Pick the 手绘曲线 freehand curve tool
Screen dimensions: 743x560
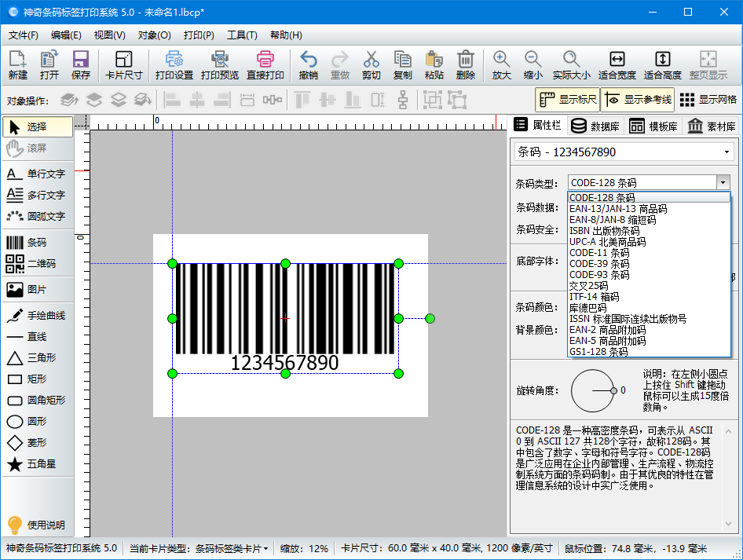tap(38, 316)
